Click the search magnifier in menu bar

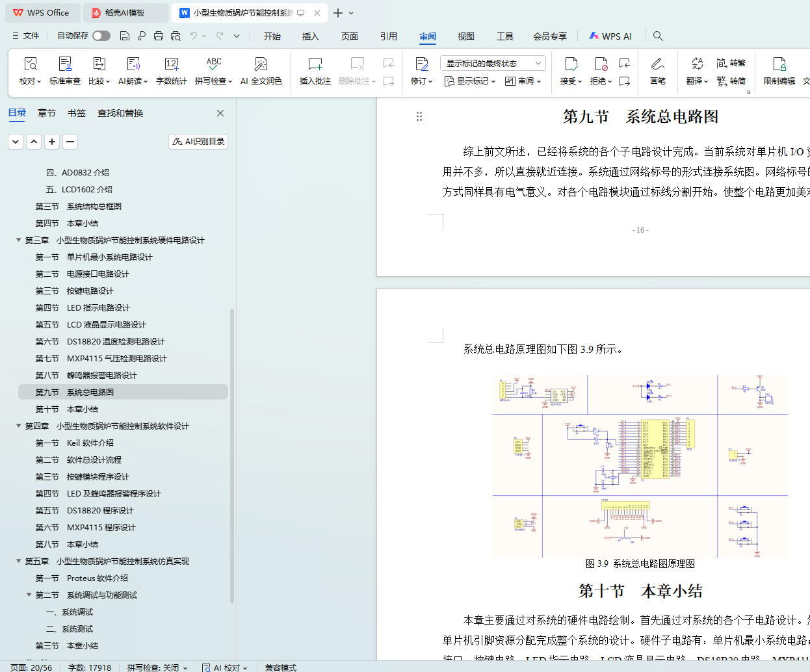click(658, 36)
